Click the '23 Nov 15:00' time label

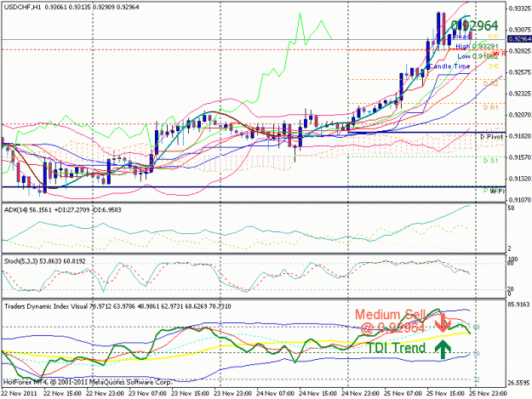click(x=191, y=394)
